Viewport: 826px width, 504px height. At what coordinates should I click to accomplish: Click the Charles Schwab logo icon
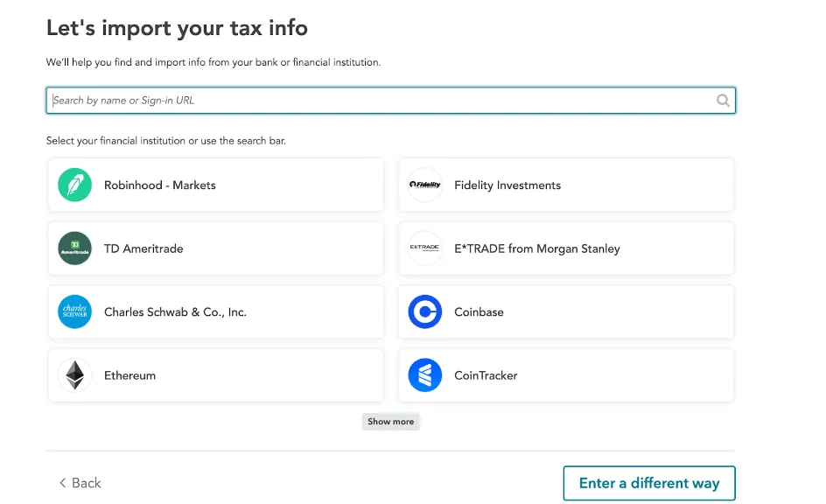74,311
